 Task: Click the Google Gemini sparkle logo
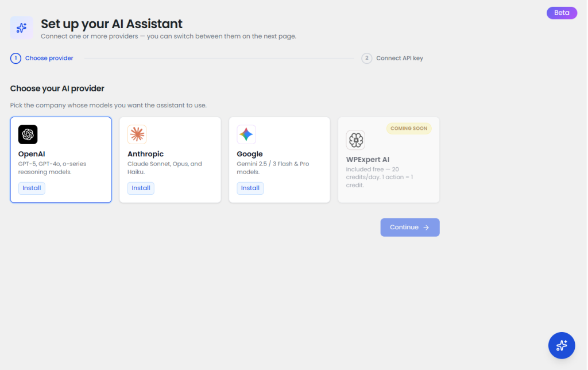(246, 134)
